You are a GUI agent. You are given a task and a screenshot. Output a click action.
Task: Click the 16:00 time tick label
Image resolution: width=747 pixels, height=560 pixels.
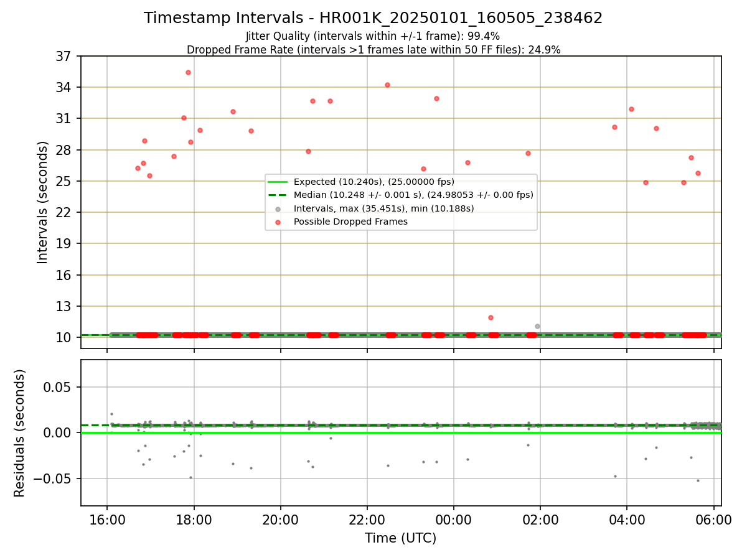pyautogui.click(x=107, y=520)
